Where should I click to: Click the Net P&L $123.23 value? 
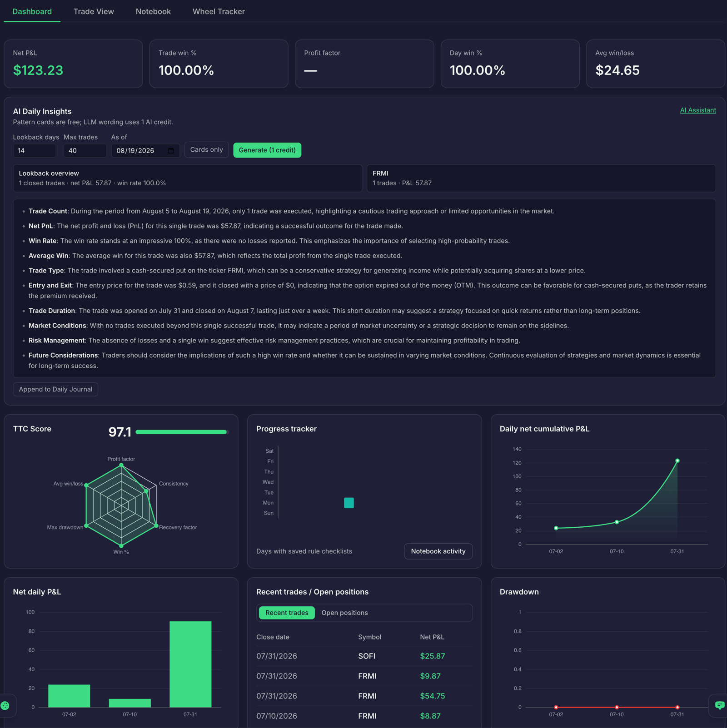[x=38, y=70]
